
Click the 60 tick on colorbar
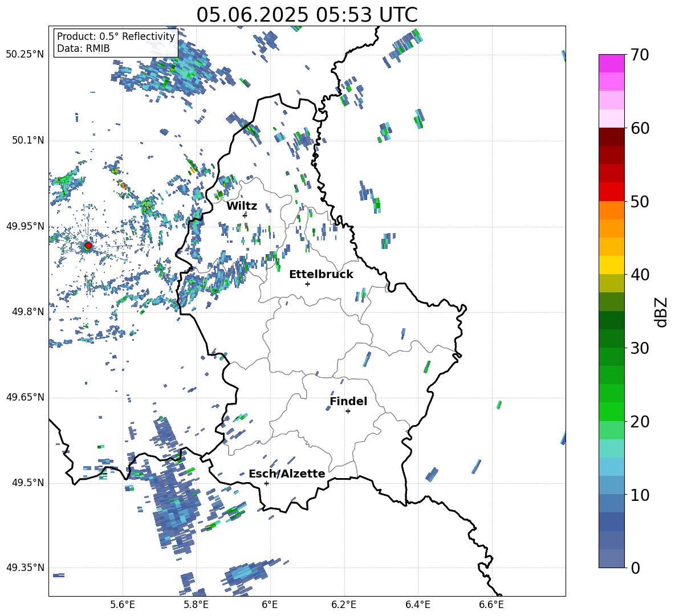click(x=640, y=128)
